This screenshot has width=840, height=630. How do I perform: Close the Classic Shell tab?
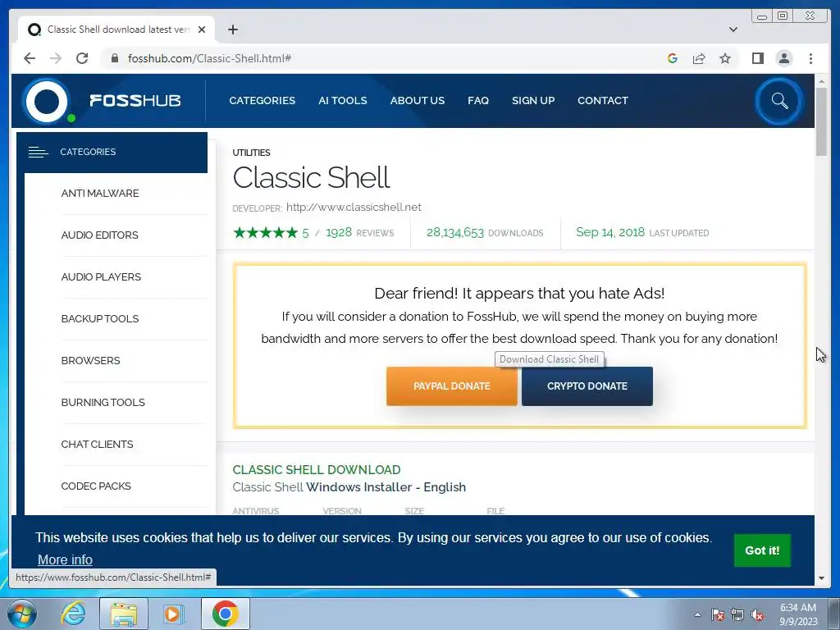(x=202, y=30)
